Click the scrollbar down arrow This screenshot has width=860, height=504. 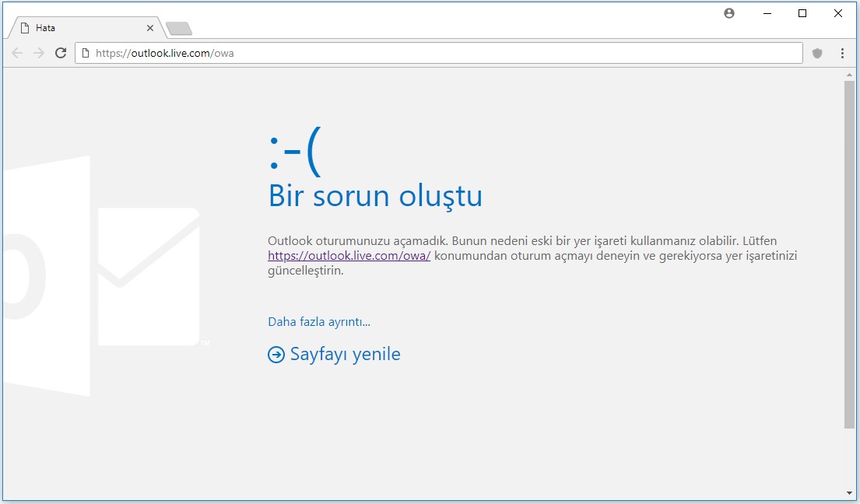849,492
